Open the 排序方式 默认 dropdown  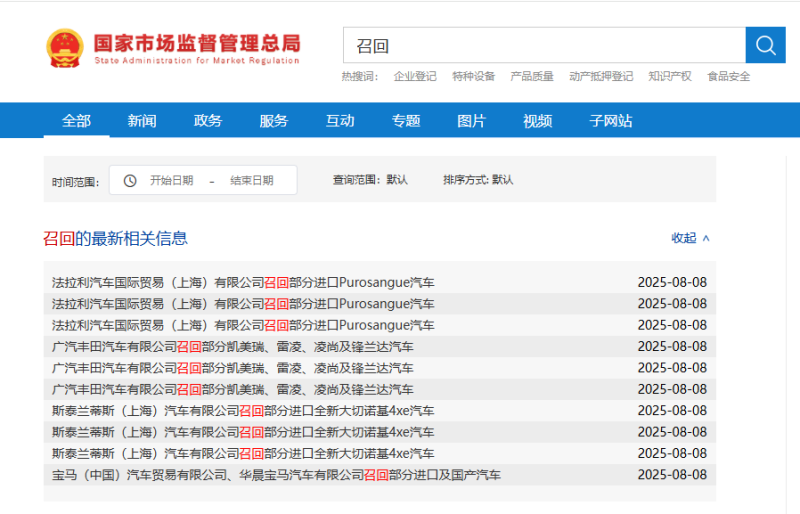pyautogui.click(x=478, y=180)
